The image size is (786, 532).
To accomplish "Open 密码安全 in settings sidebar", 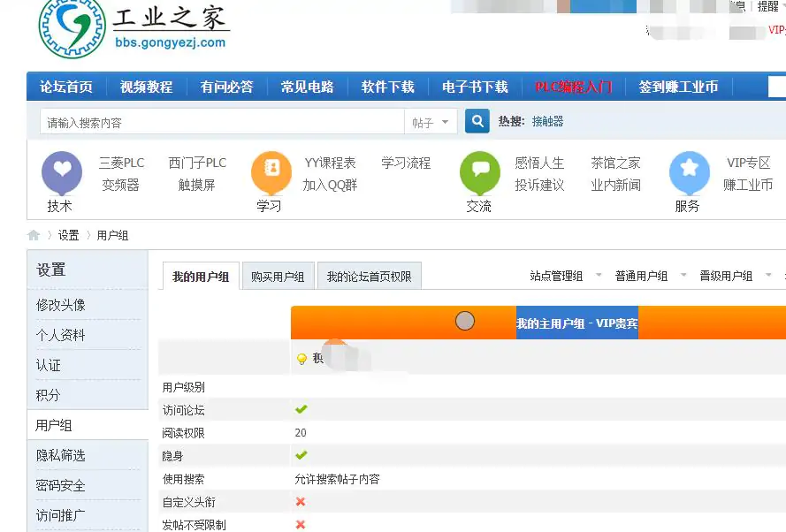I will [x=61, y=485].
